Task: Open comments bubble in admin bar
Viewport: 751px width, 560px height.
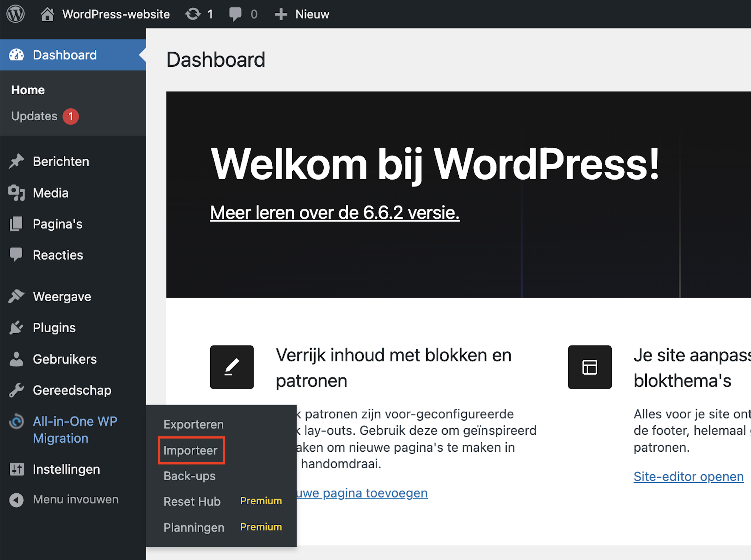Action: (x=235, y=14)
